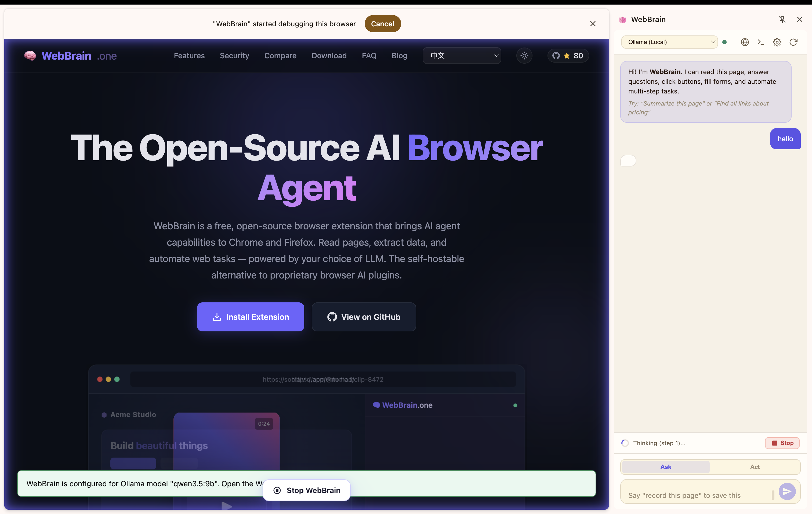Switch to Ask mode
This screenshot has width=812, height=514.
click(x=666, y=467)
